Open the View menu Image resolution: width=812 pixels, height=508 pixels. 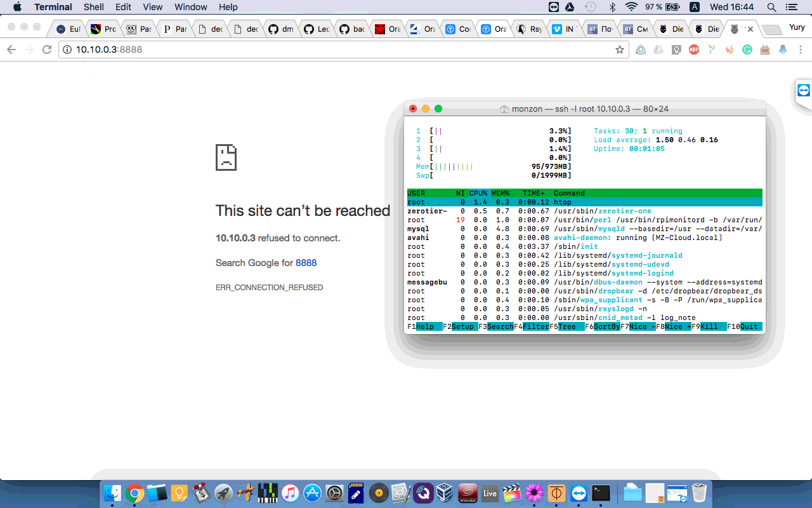152,7
